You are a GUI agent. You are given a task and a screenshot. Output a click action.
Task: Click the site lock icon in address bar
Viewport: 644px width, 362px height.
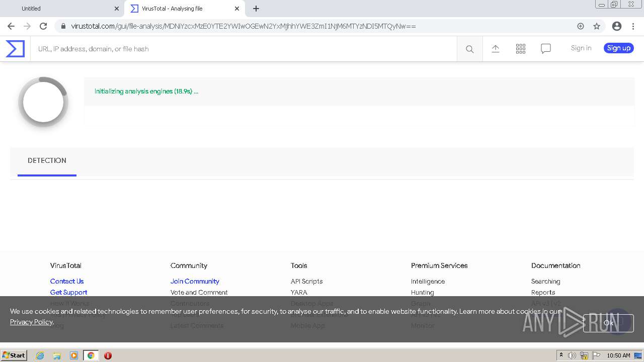pyautogui.click(x=63, y=26)
